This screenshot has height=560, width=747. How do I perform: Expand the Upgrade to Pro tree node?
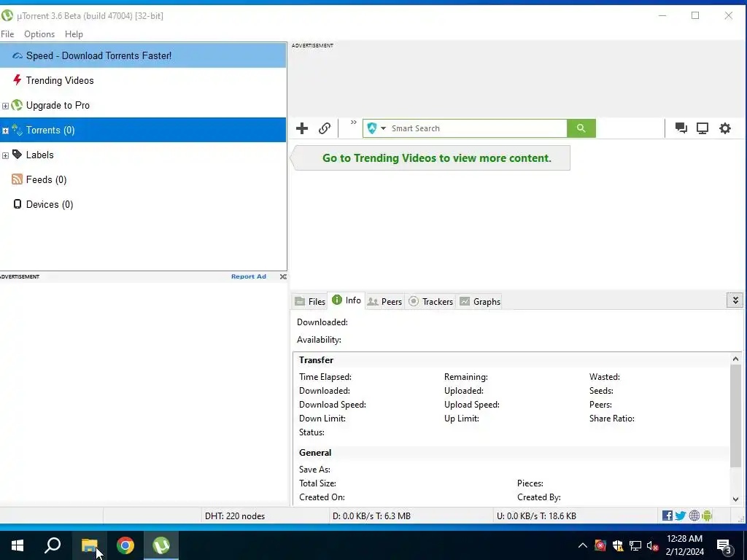click(5, 106)
